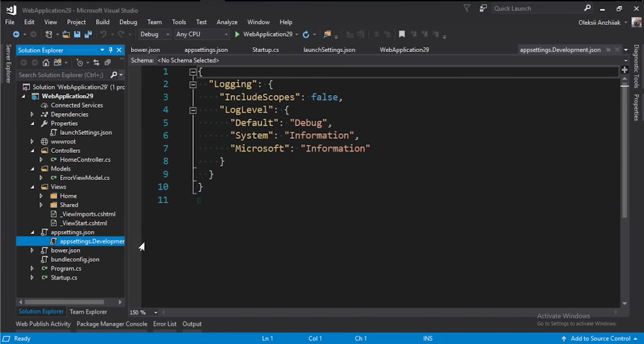Select HomeController.cs in Solution Explorer

click(x=85, y=160)
